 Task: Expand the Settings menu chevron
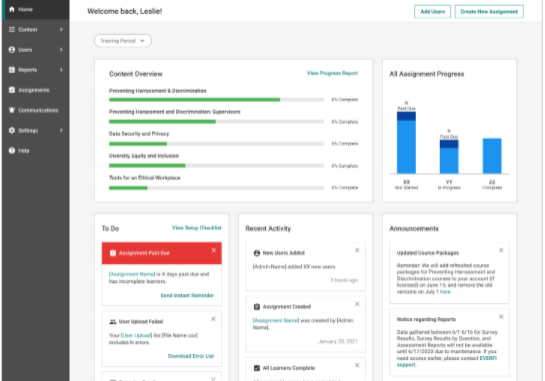[61, 130]
